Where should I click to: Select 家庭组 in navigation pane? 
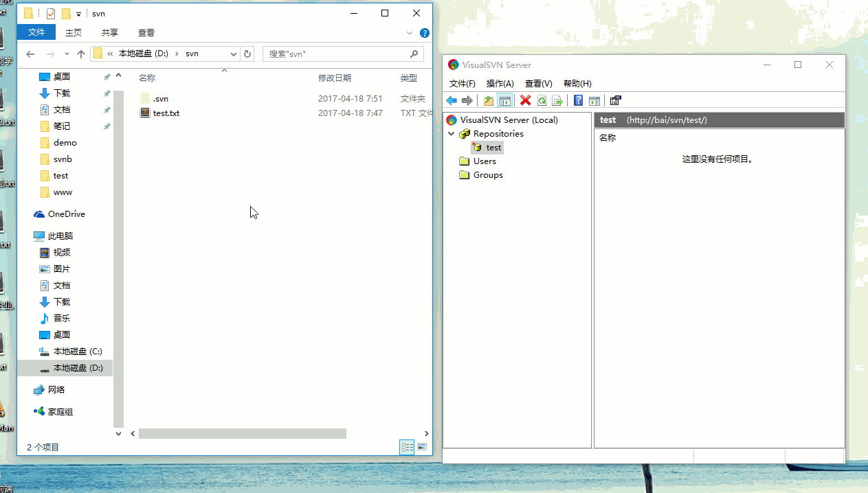click(x=60, y=412)
